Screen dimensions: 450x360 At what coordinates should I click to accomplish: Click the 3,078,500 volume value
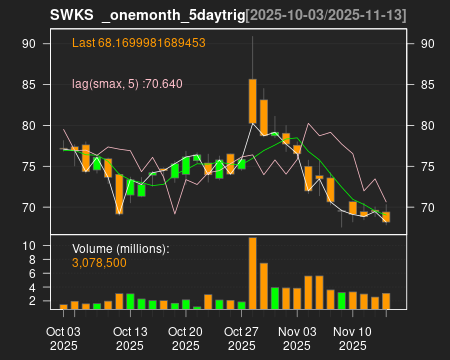99,263
